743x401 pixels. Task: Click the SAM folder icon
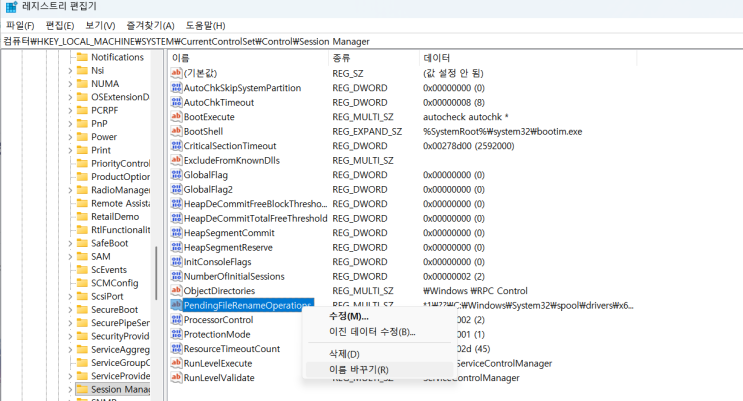[82, 256]
